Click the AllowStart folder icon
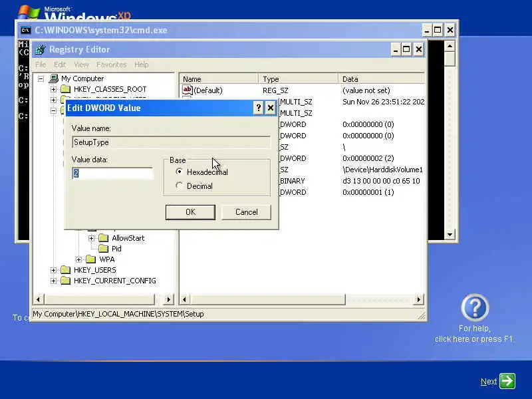The height and width of the screenshot is (399, 532). [104, 238]
